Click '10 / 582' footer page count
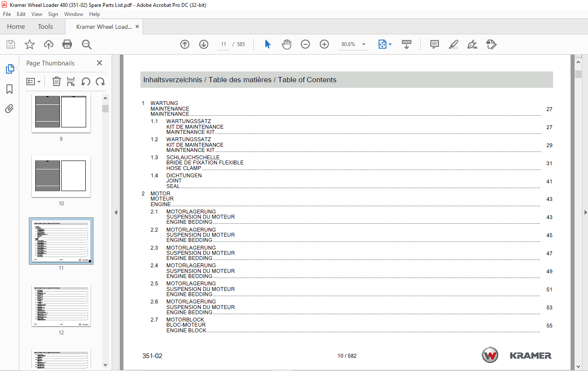The image size is (588, 371). point(347,356)
